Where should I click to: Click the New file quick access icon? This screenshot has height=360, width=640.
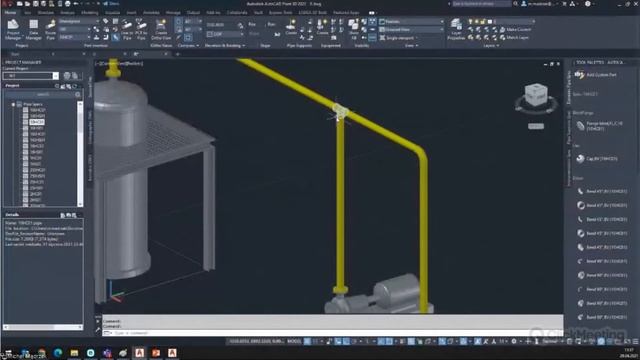[x=19, y=4]
